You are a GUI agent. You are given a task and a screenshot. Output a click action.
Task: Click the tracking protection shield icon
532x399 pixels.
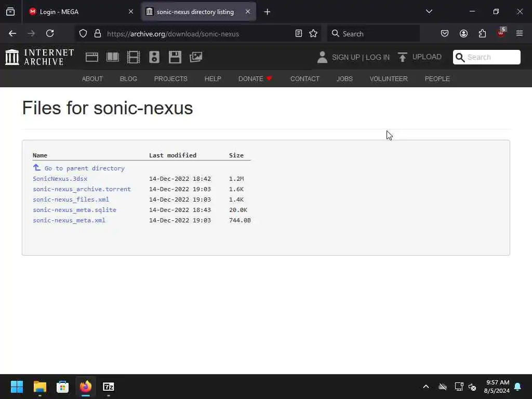tap(83, 33)
